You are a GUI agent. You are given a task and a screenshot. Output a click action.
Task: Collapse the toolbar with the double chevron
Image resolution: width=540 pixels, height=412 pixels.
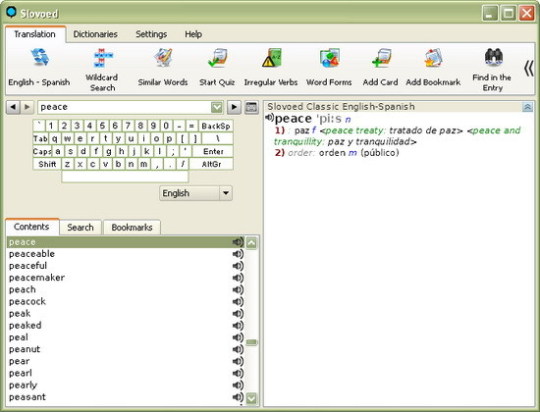[x=529, y=68]
